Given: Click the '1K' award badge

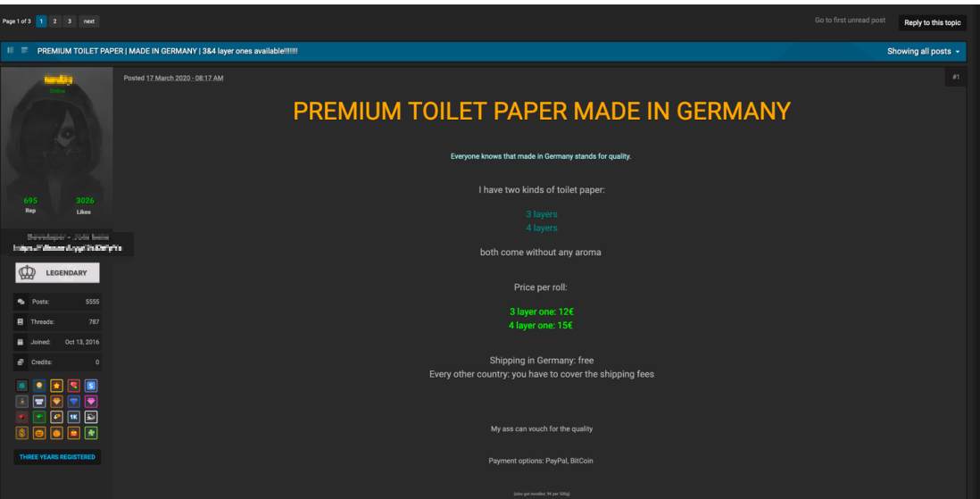Looking at the screenshot, I should coord(74,417).
